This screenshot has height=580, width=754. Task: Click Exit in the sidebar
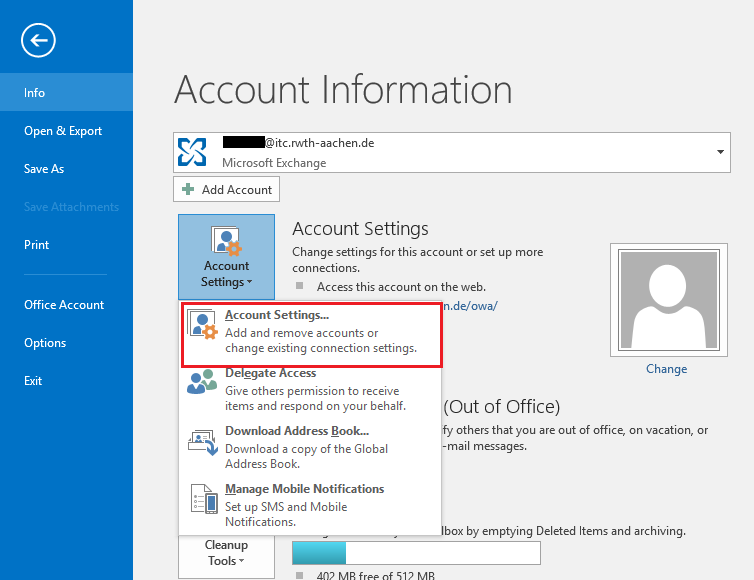click(x=66, y=381)
